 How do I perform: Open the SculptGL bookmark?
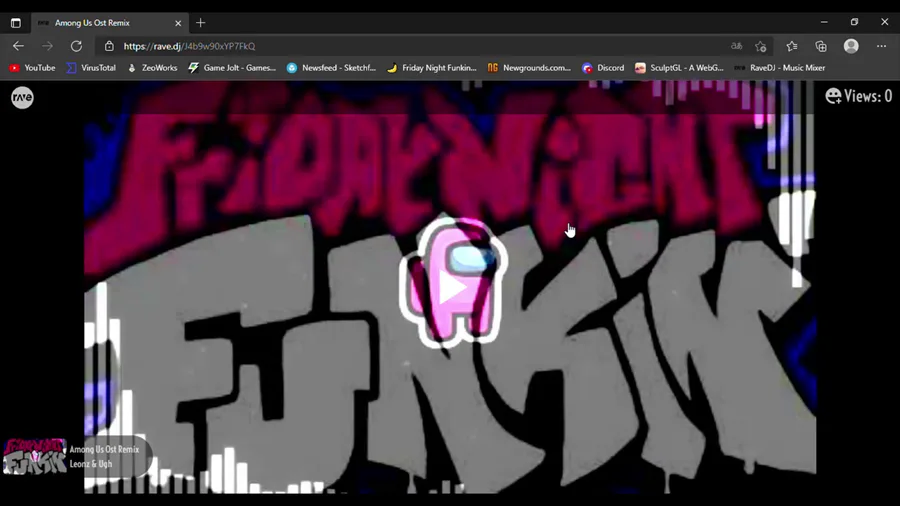pyautogui.click(x=679, y=68)
